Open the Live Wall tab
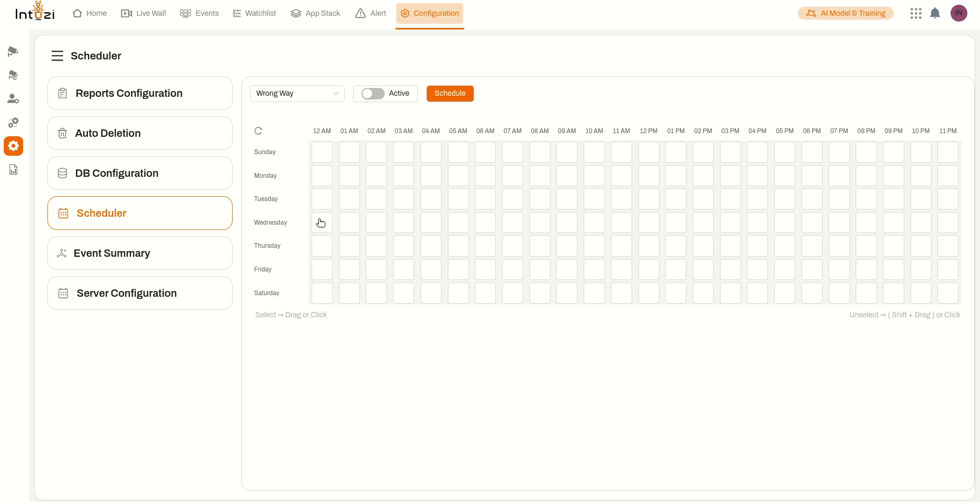The image size is (980, 502). click(143, 13)
